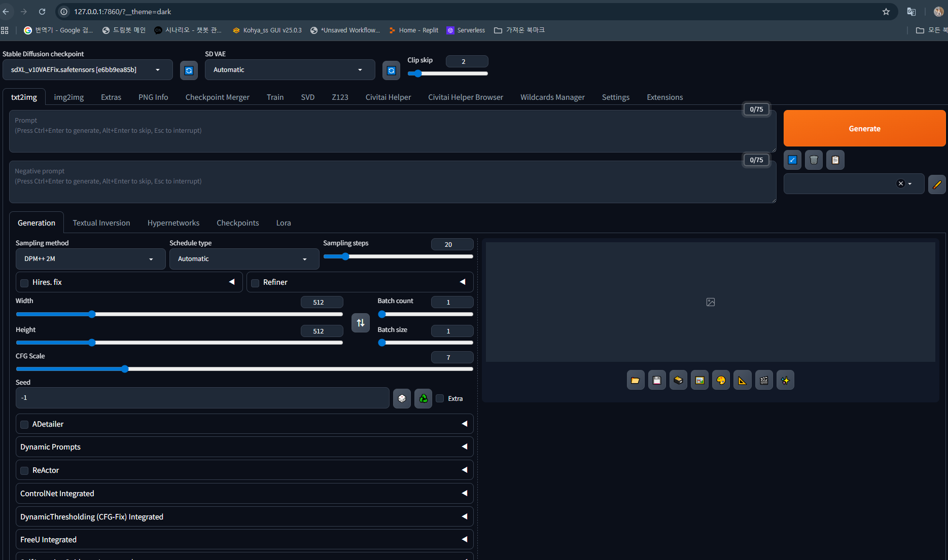Open the styles dropdown arrow

click(910, 184)
